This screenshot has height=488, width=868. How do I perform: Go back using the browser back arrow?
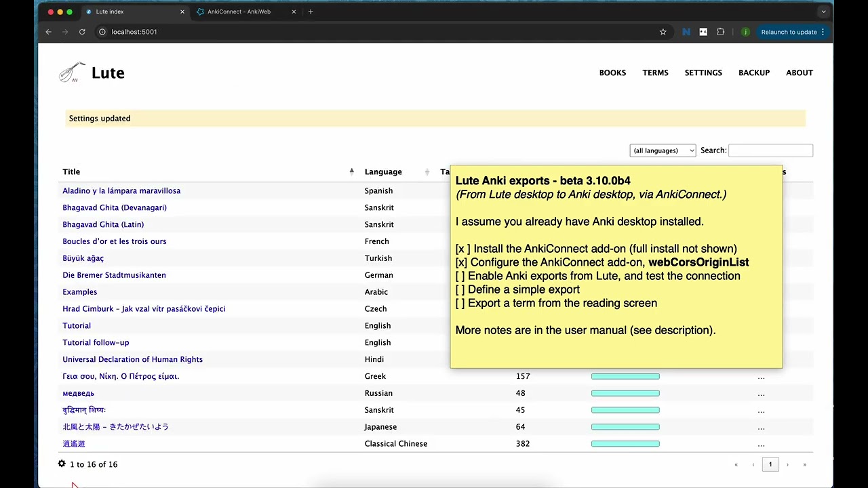coord(48,32)
